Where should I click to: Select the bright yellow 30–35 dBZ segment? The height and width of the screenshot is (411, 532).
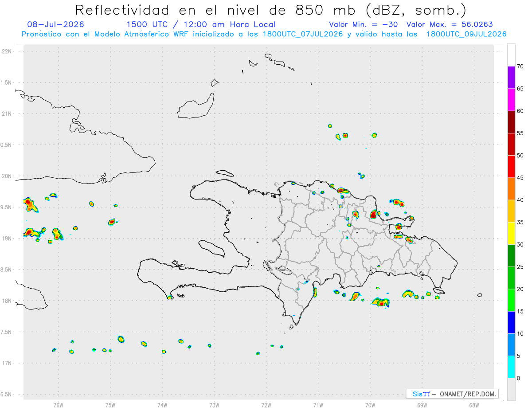[511, 233]
